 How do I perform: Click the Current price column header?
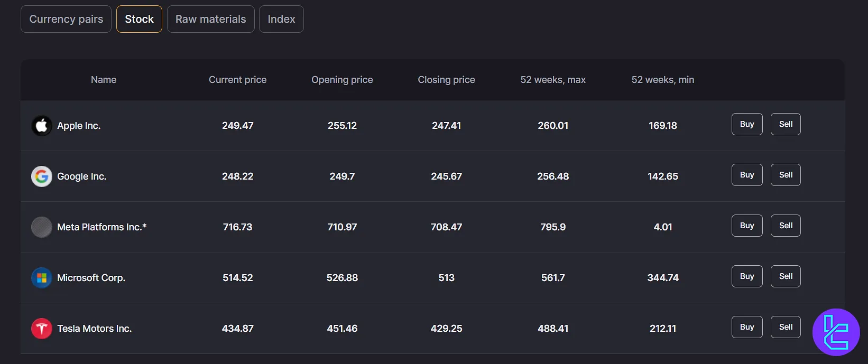click(x=237, y=80)
